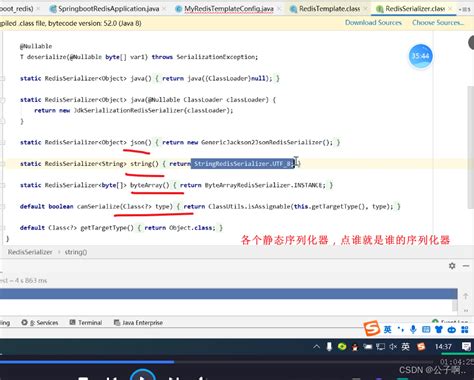This screenshot has width=474, height=380.
Task: Click the battery tray icon
Action: 367,347
